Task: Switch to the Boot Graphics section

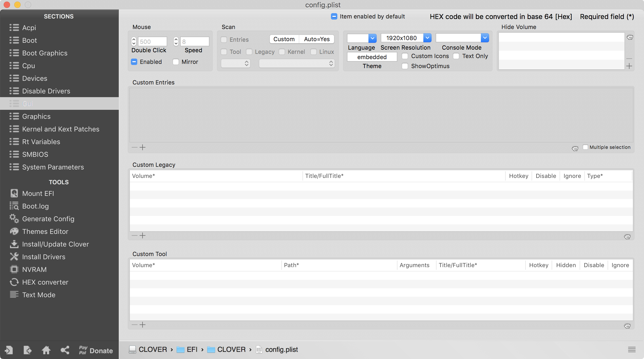Action: (45, 53)
